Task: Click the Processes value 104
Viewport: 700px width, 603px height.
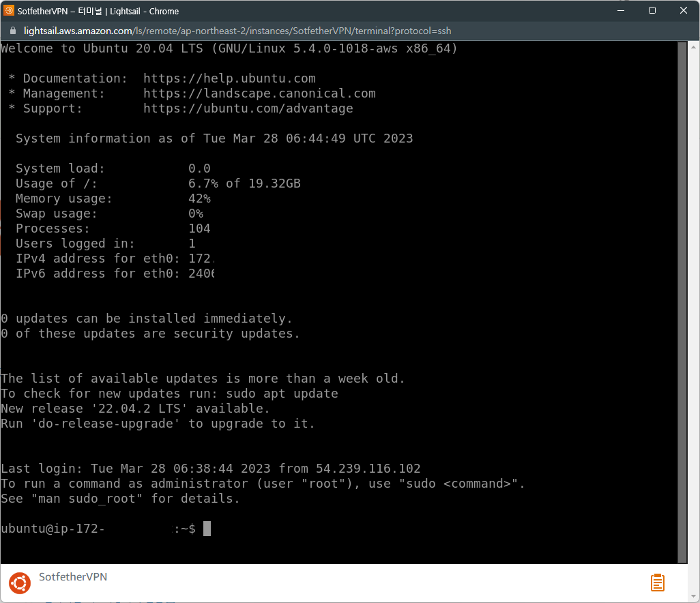Action: pyautogui.click(x=199, y=229)
